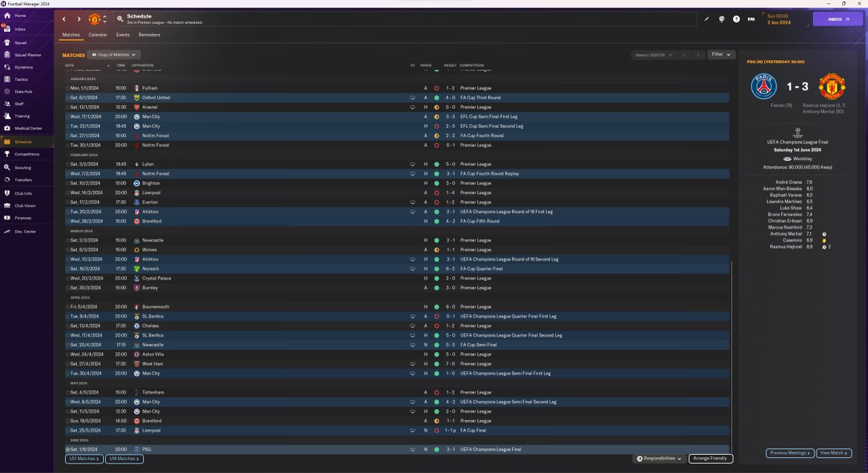Switch to the Matches tab
Viewport: 868px width, 473px height.
point(71,35)
